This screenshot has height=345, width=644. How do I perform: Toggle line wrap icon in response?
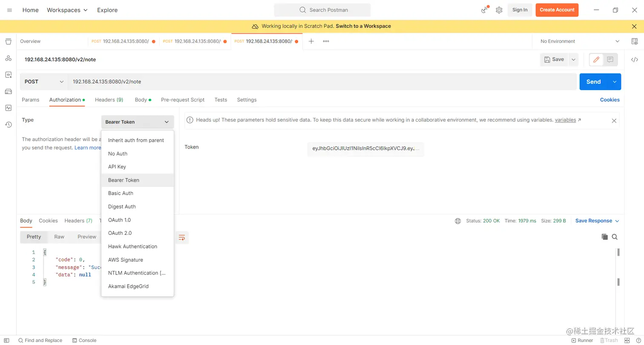pyautogui.click(x=182, y=237)
